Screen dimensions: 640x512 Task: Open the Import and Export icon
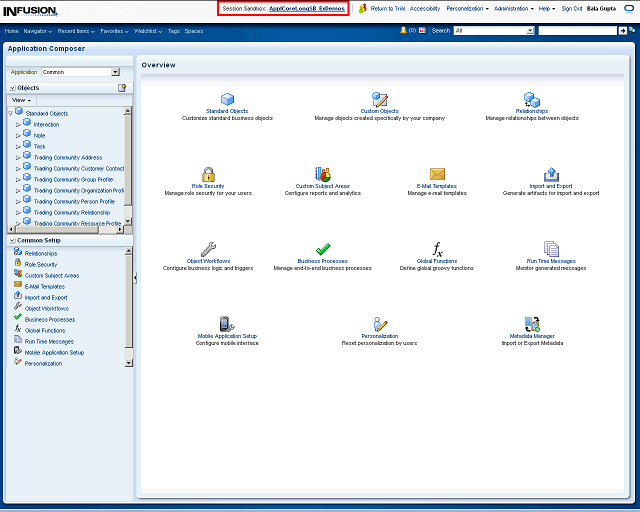point(551,174)
